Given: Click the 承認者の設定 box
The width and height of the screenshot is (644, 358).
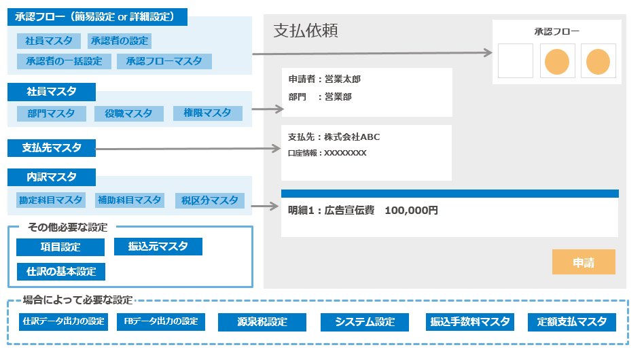Looking at the screenshot, I should 120,41.
